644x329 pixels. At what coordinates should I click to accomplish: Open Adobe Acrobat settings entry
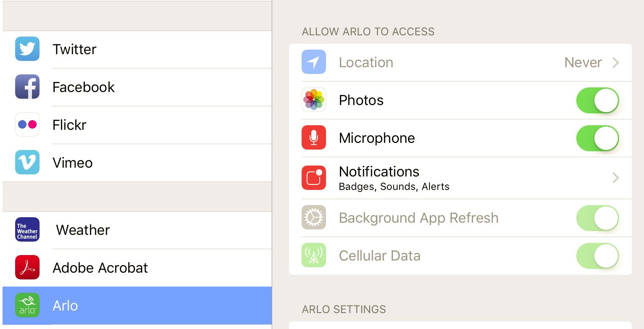tap(137, 268)
